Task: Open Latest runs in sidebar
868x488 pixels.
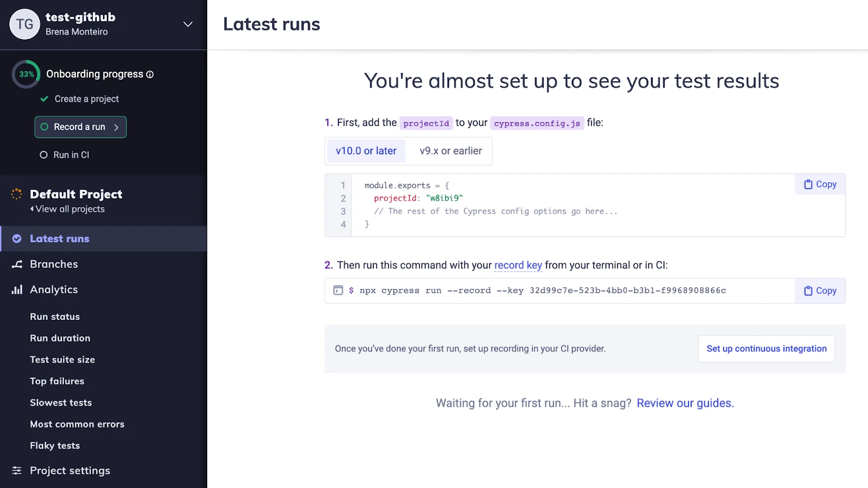Action: pos(104,239)
